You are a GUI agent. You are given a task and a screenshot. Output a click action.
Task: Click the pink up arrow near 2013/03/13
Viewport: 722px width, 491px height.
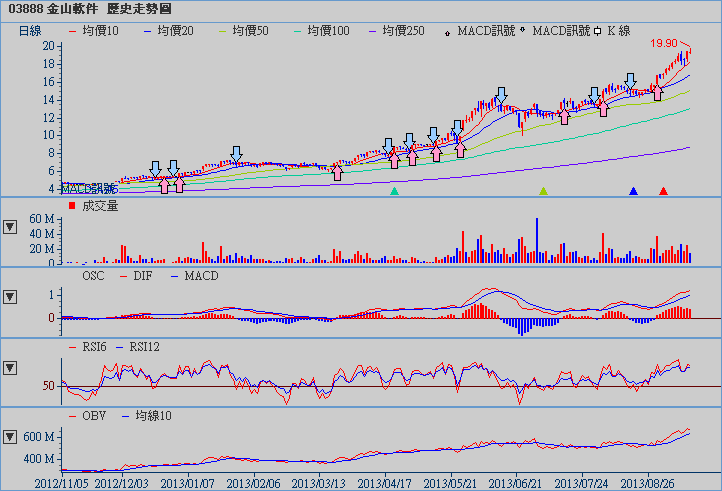click(x=337, y=171)
